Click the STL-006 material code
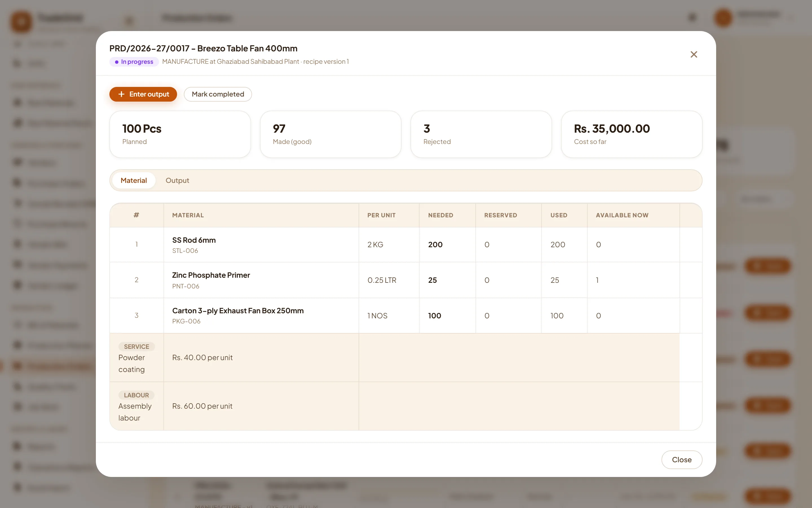The width and height of the screenshot is (812, 508). [x=185, y=251]
